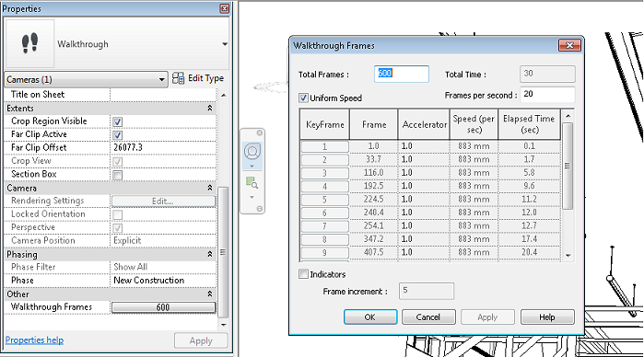Toggle the Uniform Speed checkbox
Image resolution: width=644 pixels, height=357 pixels.
click(303, 98)
